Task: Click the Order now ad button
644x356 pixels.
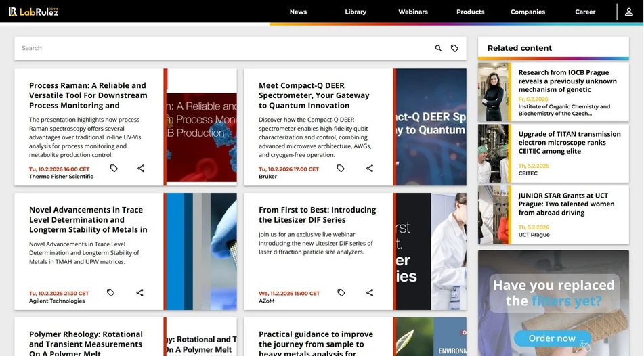Action: tap(552, 338)
